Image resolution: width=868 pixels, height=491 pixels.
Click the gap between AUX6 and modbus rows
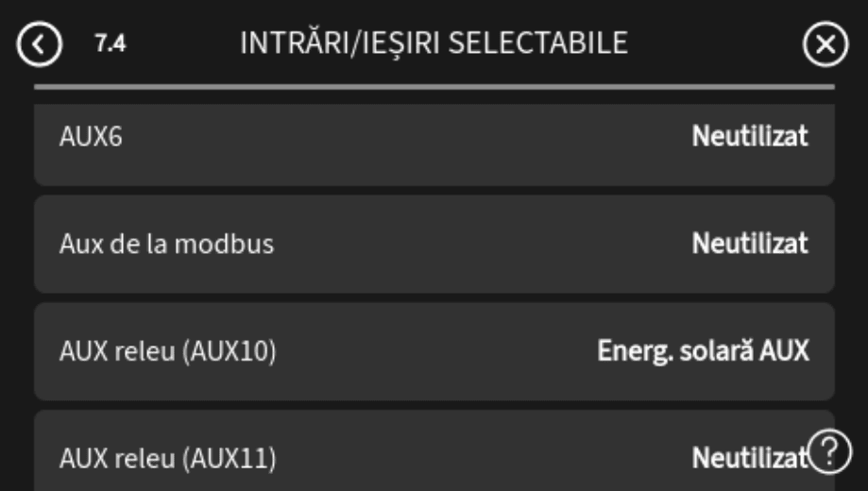(434, 191)
